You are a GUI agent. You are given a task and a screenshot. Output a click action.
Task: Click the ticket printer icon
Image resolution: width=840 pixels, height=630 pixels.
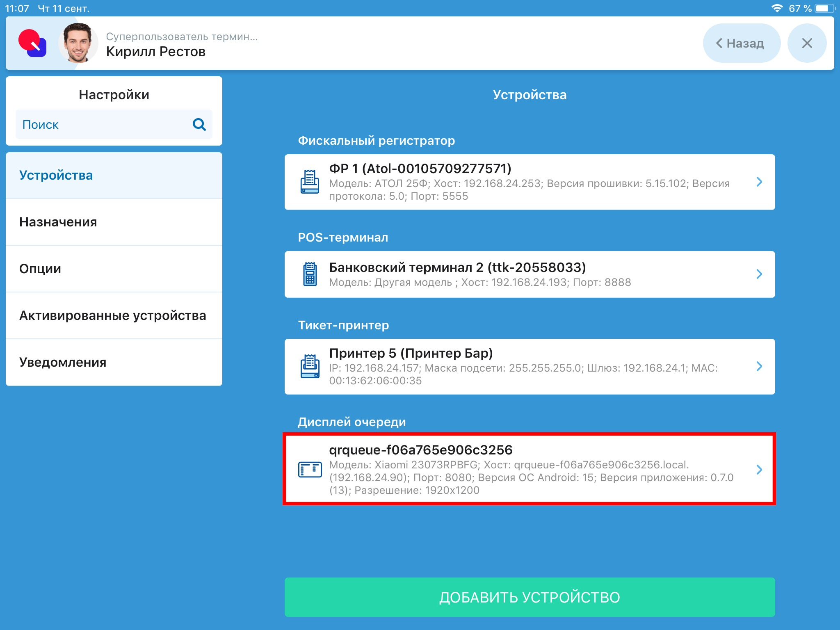tap(310, 366)
